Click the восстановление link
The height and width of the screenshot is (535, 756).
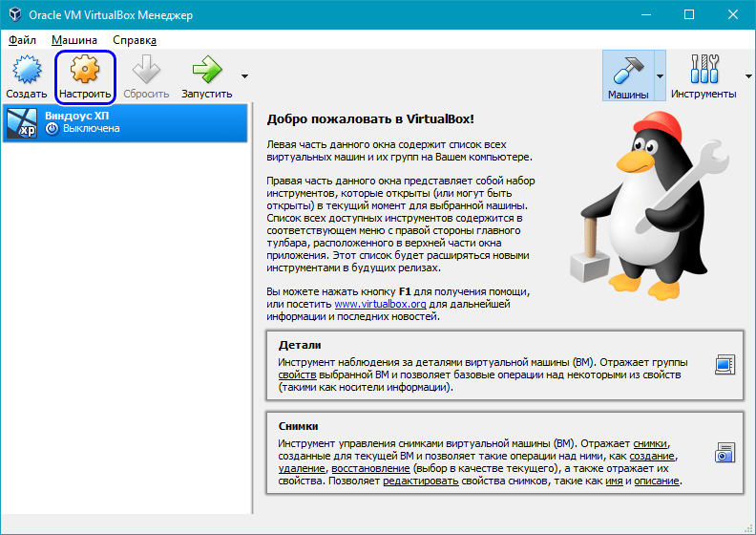(370, 468)
